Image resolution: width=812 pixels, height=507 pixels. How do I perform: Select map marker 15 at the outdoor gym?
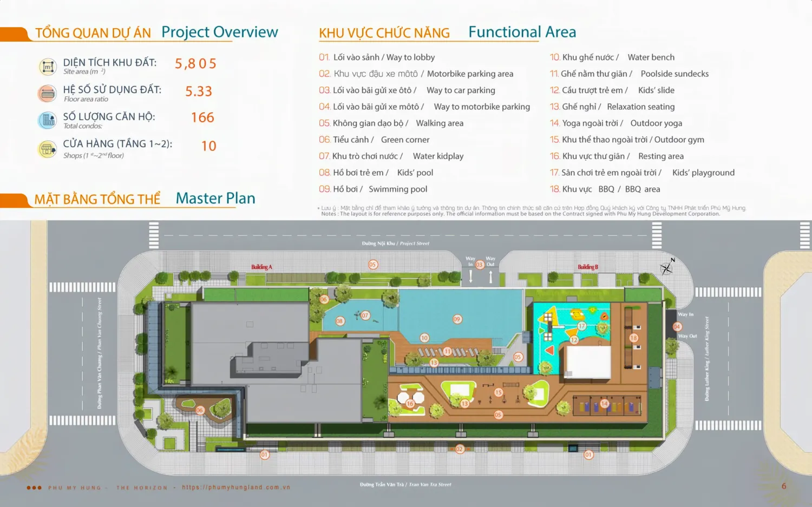[499, 392]
